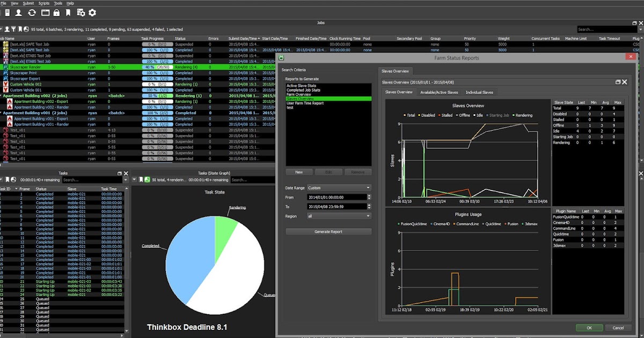644x338 pixels.
Task: Click the refresh icon in the toolbar
Action: 32,12
